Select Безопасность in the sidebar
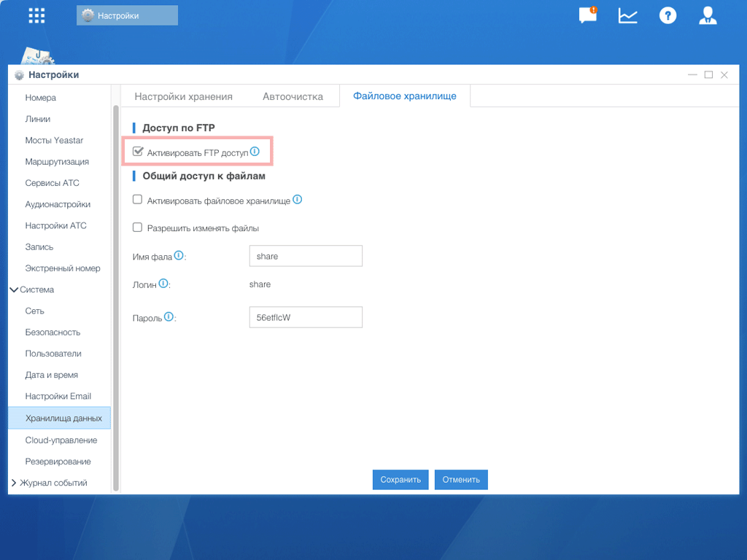The image size is (747, 560). [x=53, y=332]
